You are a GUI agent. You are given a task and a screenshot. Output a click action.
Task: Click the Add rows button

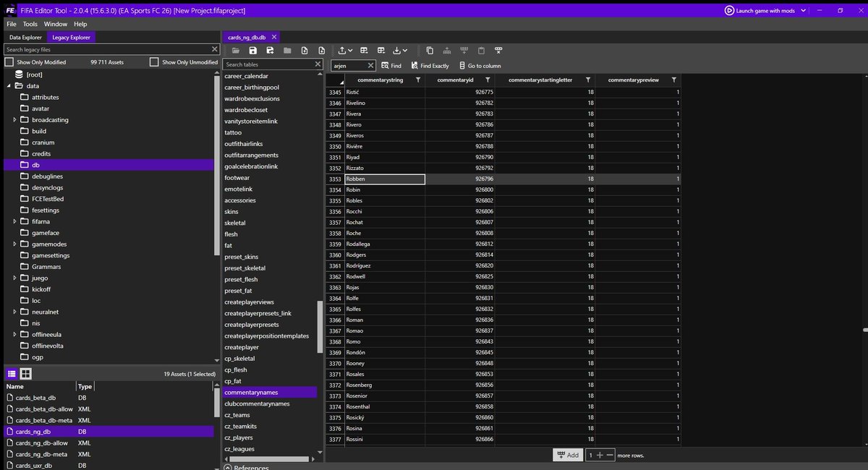569,455
